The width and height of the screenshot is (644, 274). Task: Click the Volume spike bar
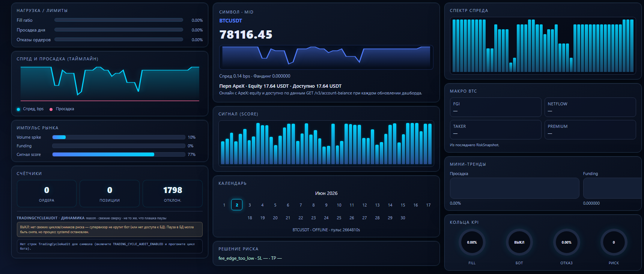tap(119, 137)
